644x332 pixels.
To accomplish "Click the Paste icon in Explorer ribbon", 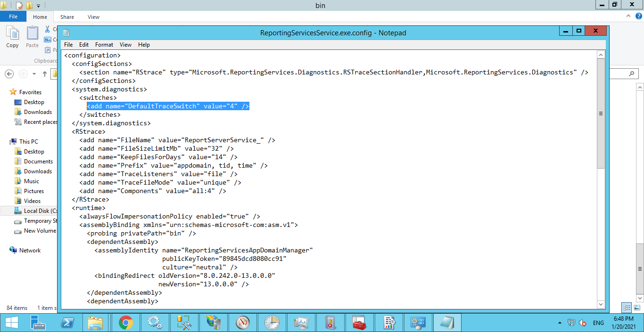I will [32, 37].
